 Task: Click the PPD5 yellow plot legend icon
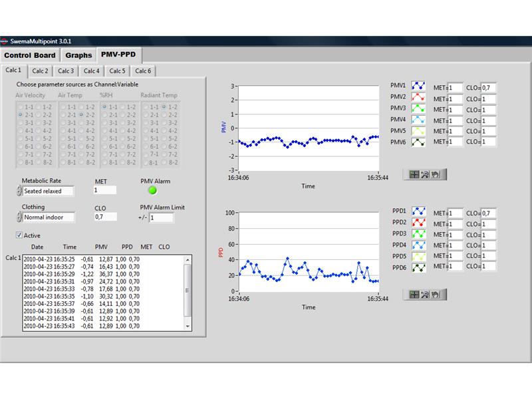[x=419, y=256]
